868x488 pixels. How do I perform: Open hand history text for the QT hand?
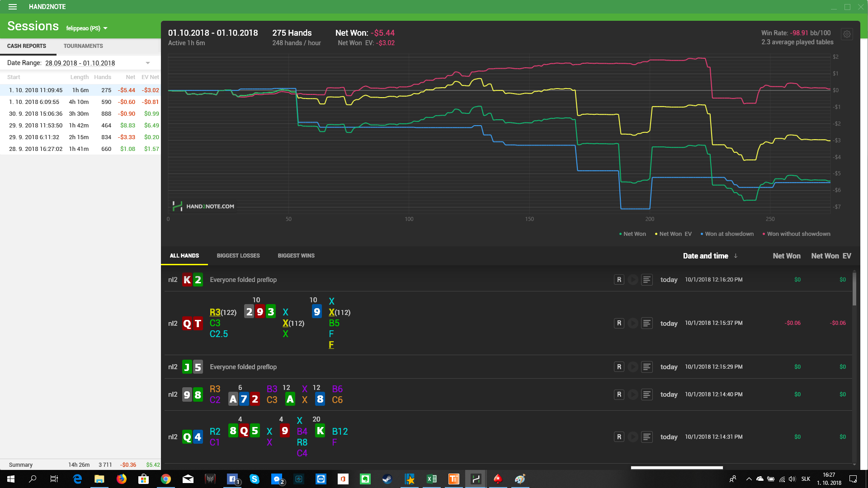pyautogui.click(x=647, y=323)
